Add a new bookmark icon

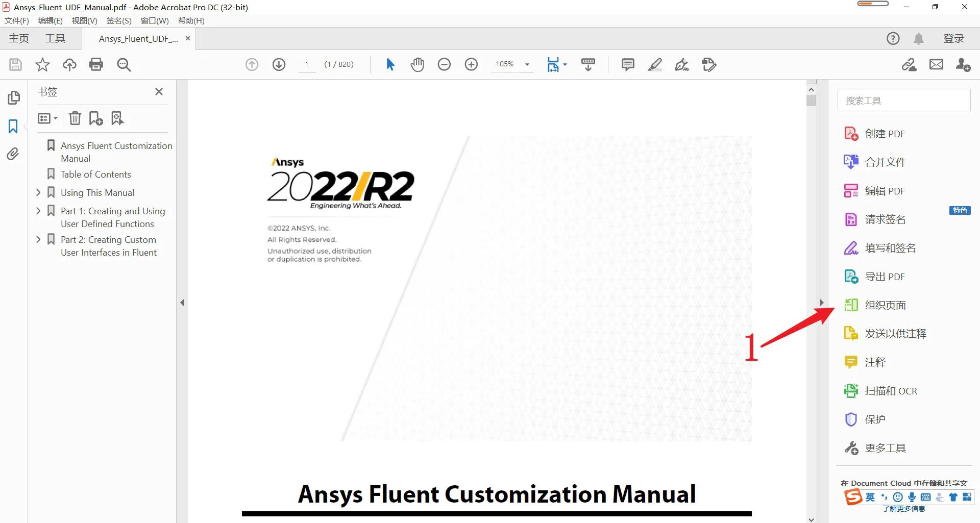click(96, 118)
